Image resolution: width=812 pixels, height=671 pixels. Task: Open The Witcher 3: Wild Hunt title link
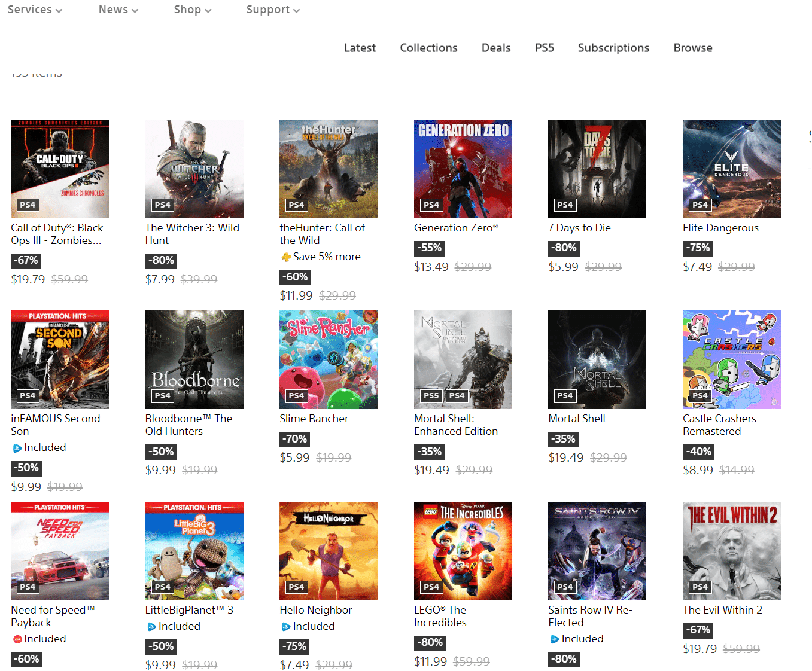[x=192, y=234]
